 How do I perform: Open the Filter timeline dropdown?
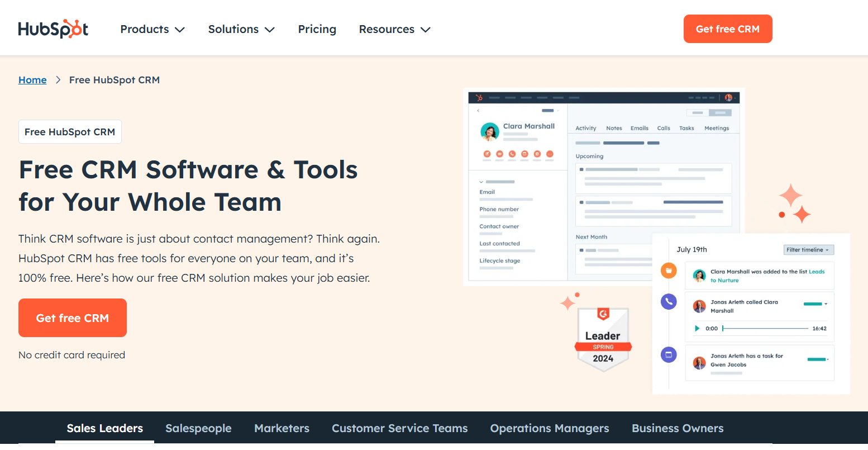tap(809, 250)
